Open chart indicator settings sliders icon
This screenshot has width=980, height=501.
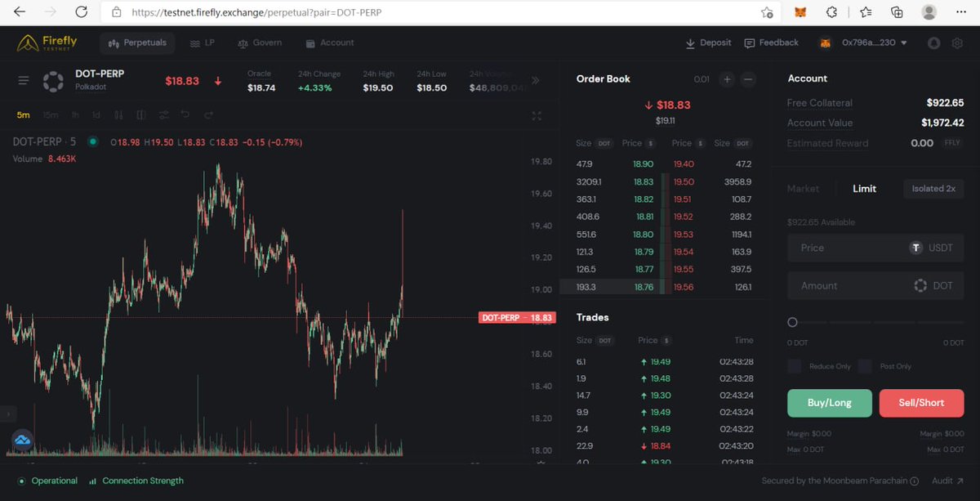tap(164, 115)
